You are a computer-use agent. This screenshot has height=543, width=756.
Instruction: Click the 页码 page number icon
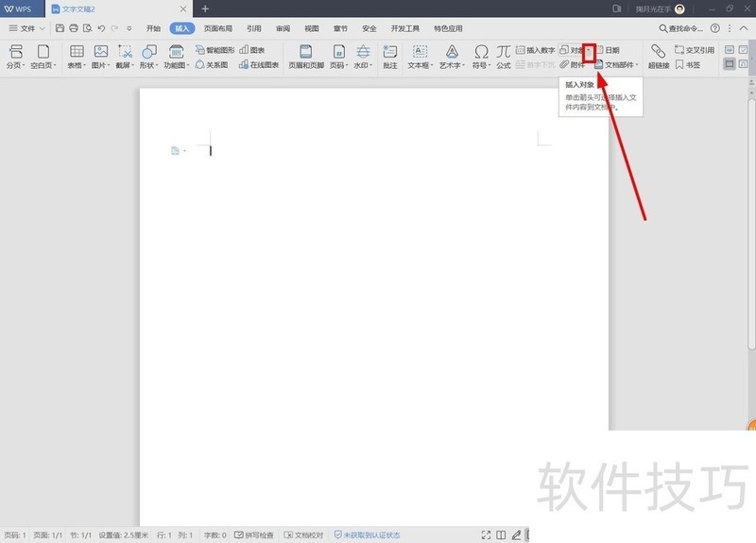pyautogui.click(x=339, y=51)
